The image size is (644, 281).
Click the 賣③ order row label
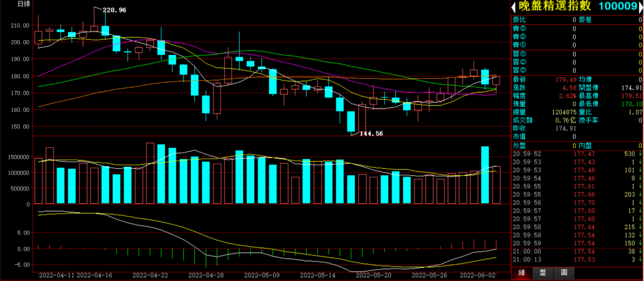(x=519, y=29)
